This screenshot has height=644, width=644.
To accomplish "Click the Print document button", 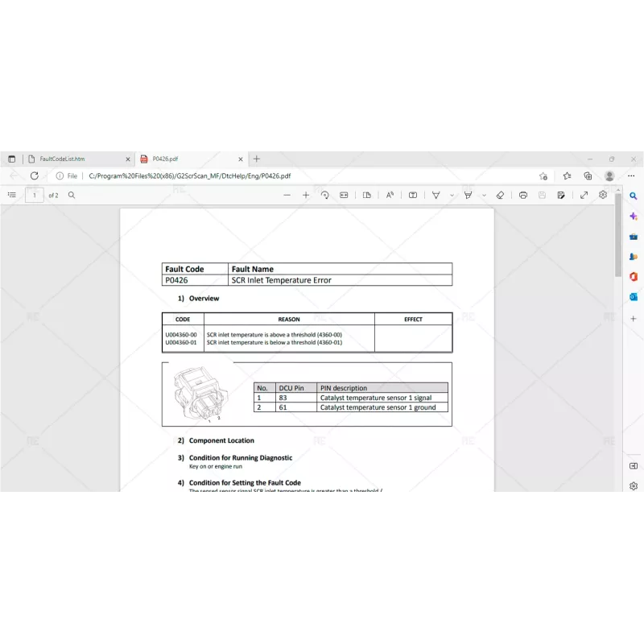I will pos(523,195).
